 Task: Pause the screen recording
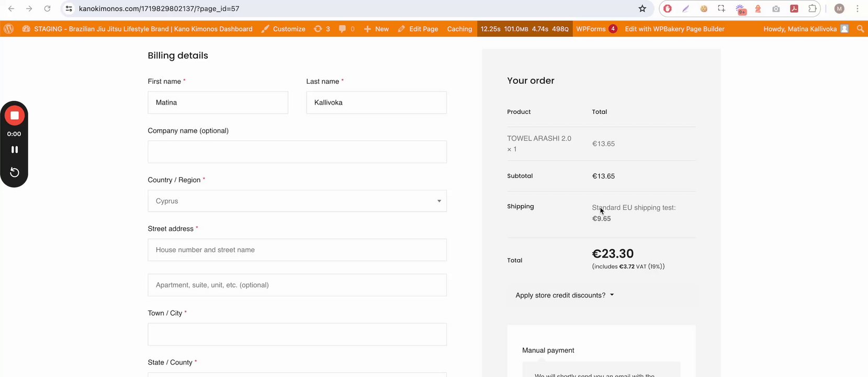[15, 150]
